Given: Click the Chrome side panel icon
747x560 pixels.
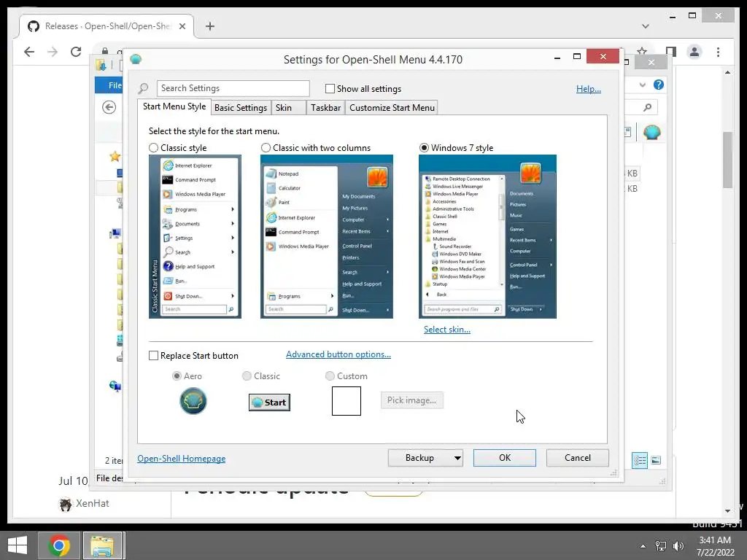Looking at the screenshot, I should [x=671, y=52].
